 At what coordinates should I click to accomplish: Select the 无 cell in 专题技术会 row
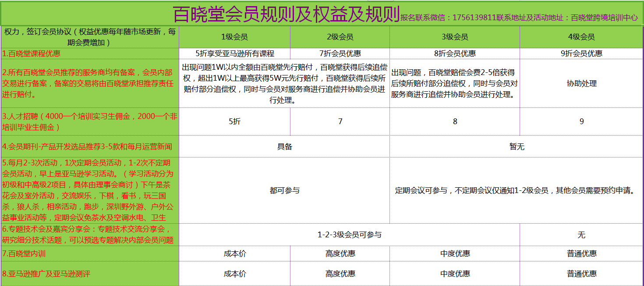point(581,235)
